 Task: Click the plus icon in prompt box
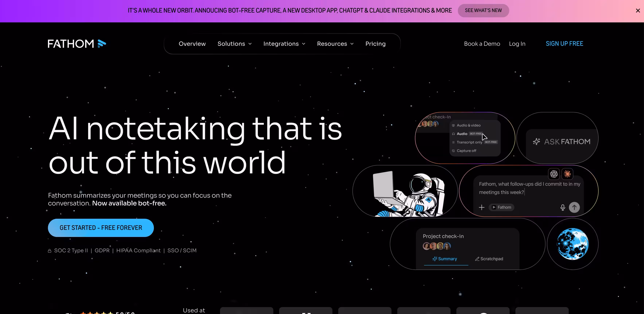482,207
